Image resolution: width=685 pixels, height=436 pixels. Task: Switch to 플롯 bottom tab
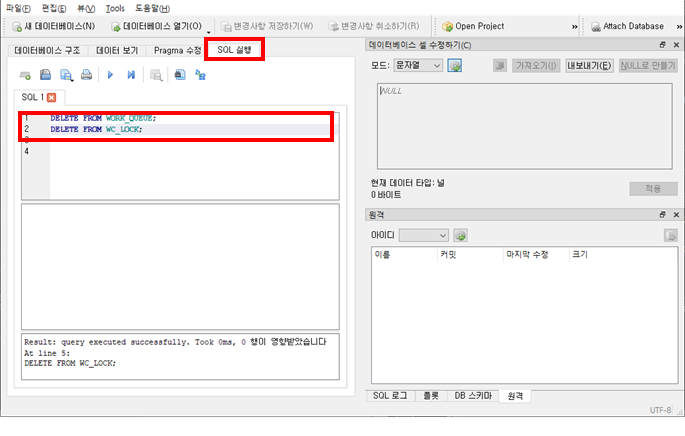point(431,396)
